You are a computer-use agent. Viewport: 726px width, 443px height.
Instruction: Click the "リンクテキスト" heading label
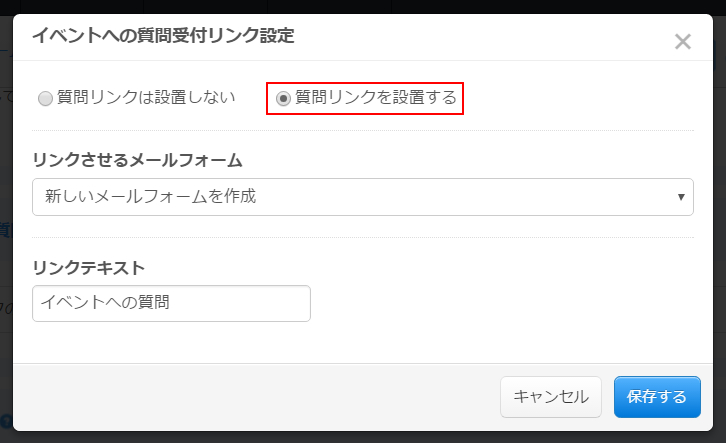click(89, 267)
